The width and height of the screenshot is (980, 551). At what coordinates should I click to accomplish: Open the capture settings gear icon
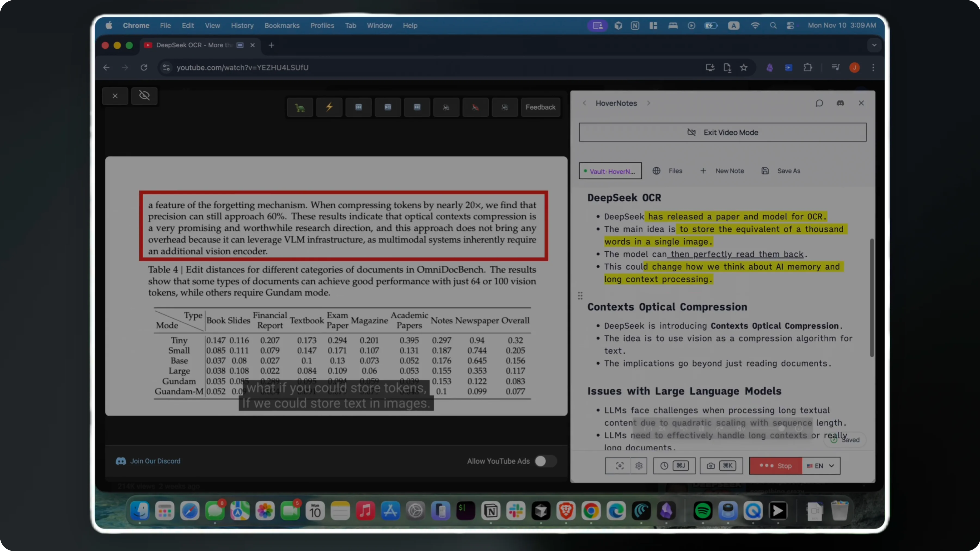(x=639, y=466)
